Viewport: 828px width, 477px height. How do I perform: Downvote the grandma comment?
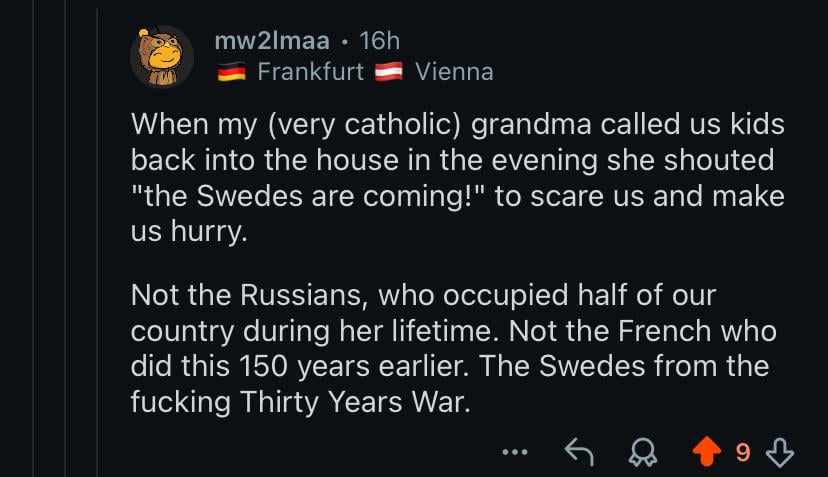(779, 453)
